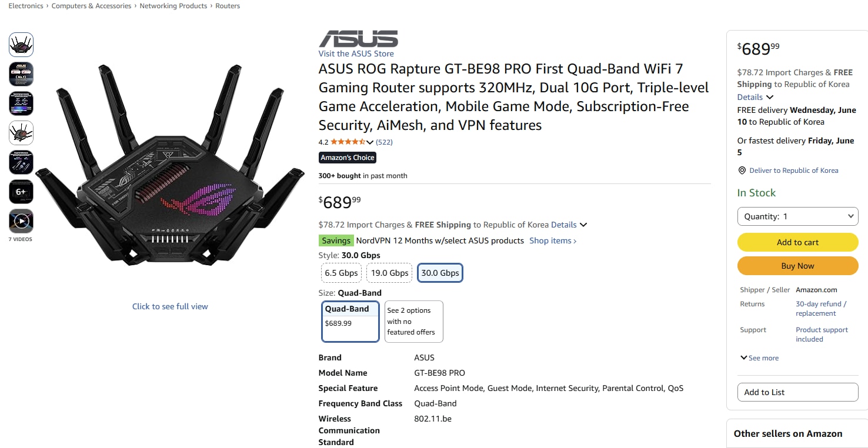Screen dimensions: 868x448
Task: Select the video thumbnail with play icon
Action: [21, 221]
